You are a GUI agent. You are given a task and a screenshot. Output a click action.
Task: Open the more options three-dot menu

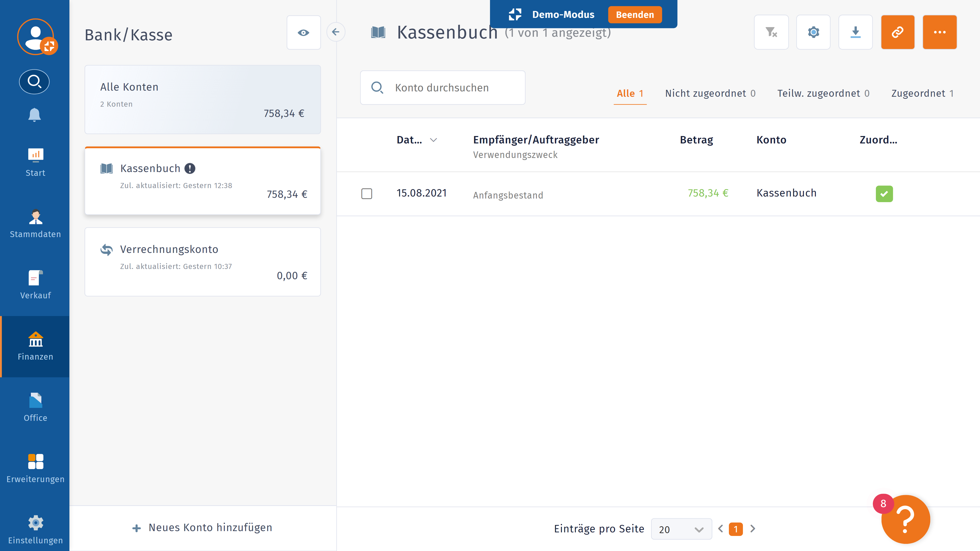tap(940, 32)
